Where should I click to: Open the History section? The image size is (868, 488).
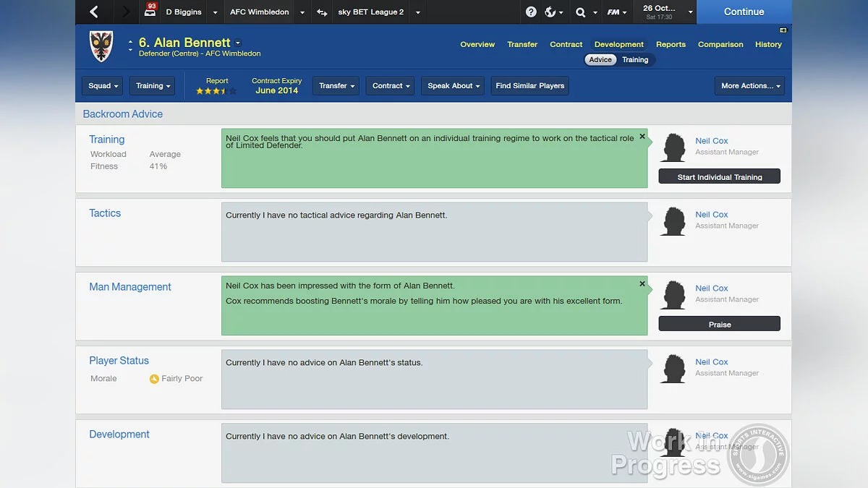tap(768, 44)
